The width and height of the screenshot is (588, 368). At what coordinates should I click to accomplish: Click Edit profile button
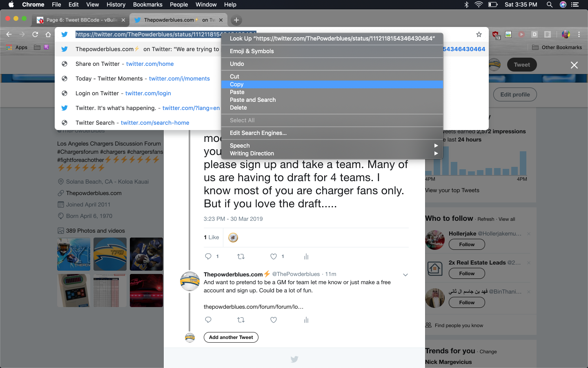pyautogui.click(x=515, y=94)
